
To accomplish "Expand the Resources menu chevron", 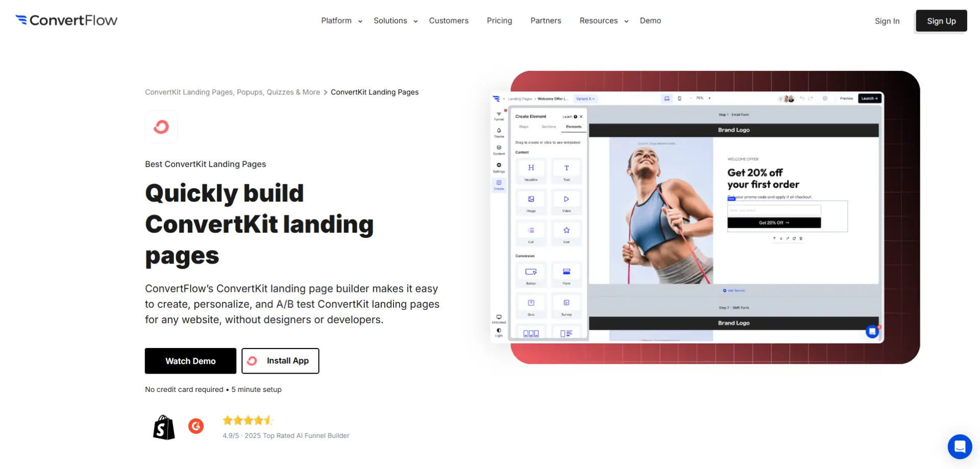I will click(x=626, y=21).
